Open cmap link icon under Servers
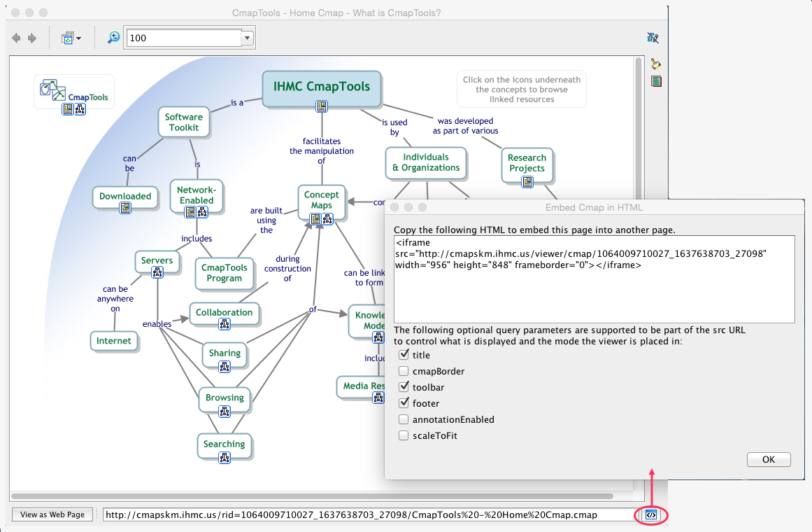 click(x=157, y=272)
